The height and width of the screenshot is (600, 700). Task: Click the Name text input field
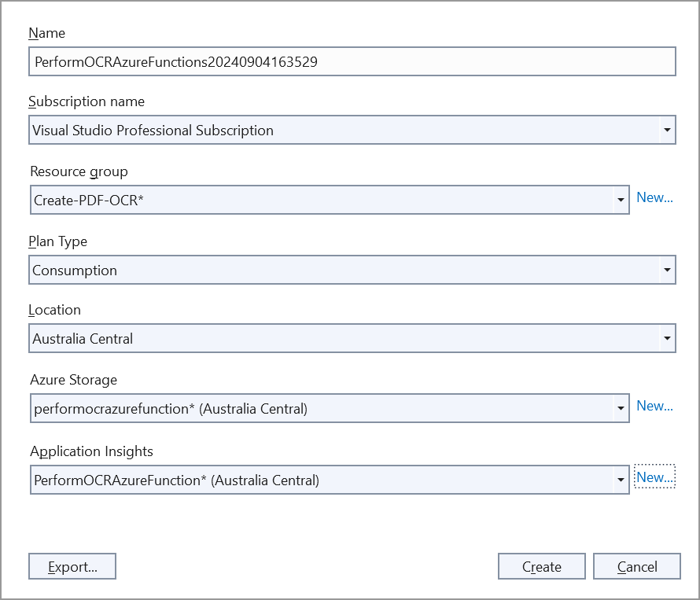(x=352, y=61)
